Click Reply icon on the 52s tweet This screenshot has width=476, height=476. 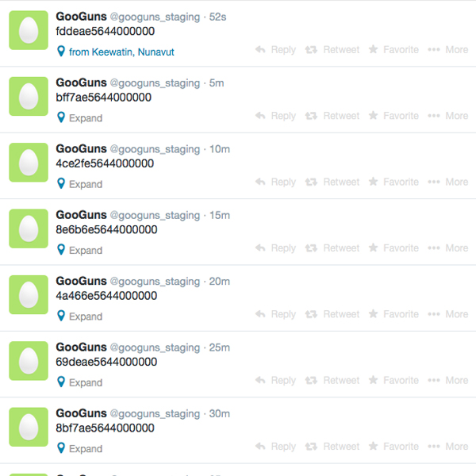pyautogui.click(x=260, y=49)
